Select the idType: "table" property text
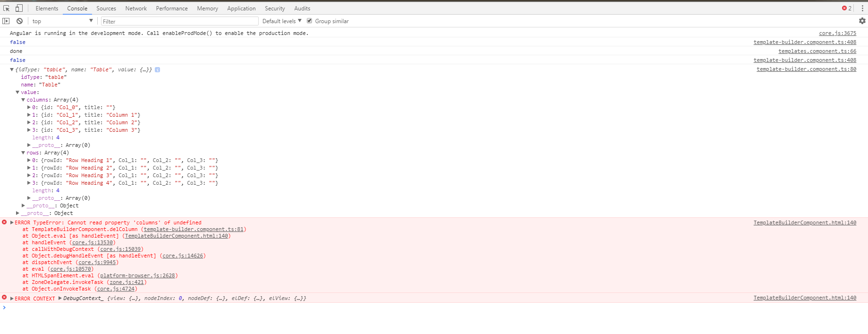The height and width of the screenshot is (334, 868). 43,77
